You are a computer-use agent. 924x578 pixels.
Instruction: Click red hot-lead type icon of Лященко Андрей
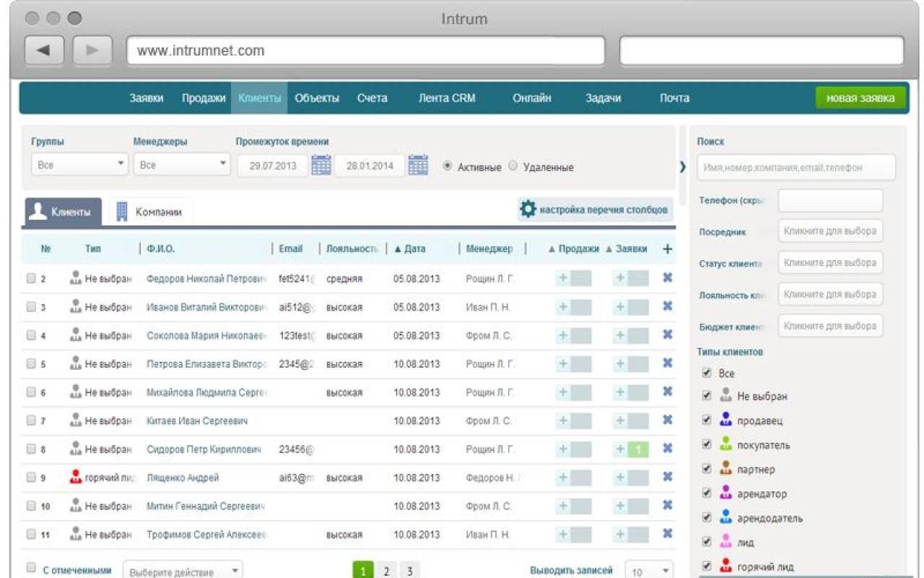[x=76, y=477]
